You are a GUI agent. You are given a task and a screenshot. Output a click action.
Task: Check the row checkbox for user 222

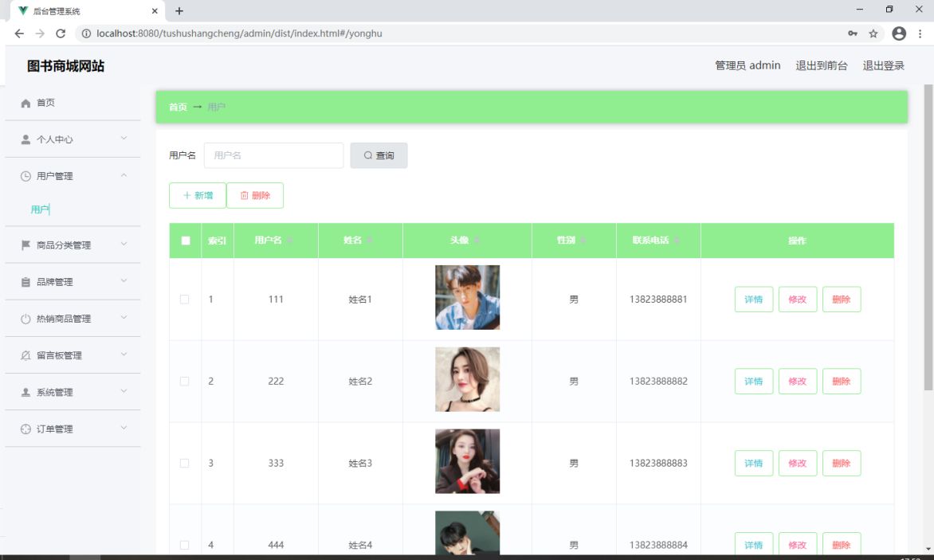[x=185, y=382]
